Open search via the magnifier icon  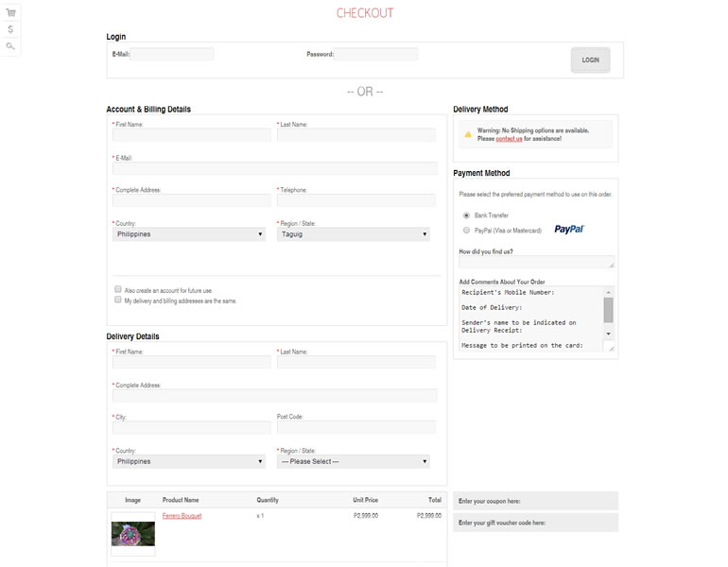point(10,46)
